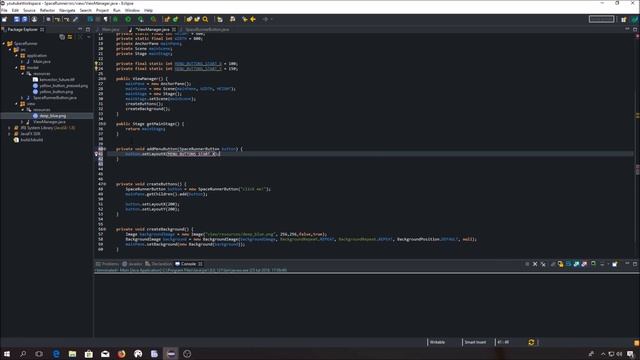Expand the JRE System Library node
This screenshot has height=360, width=640.
tap(10, 128)
